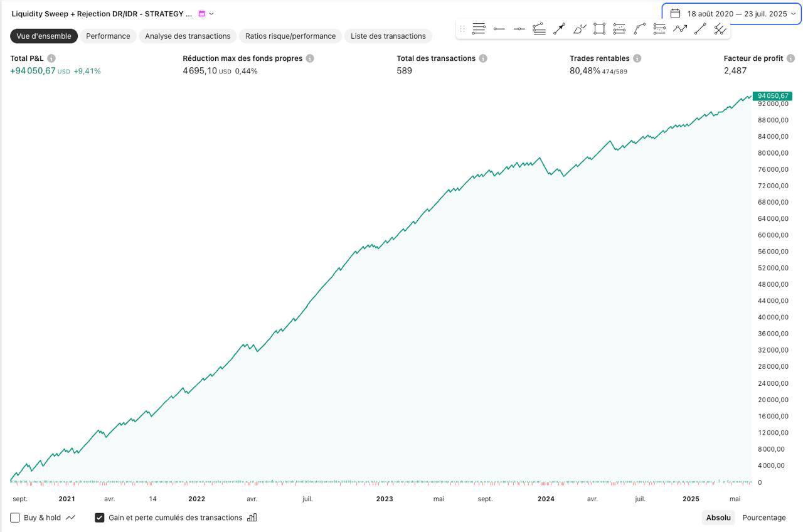The width and height of the screenshot is (803, 532).
Task: Uncheck Gain et perte cumulés des transactions
Action: tap(99, 518)
